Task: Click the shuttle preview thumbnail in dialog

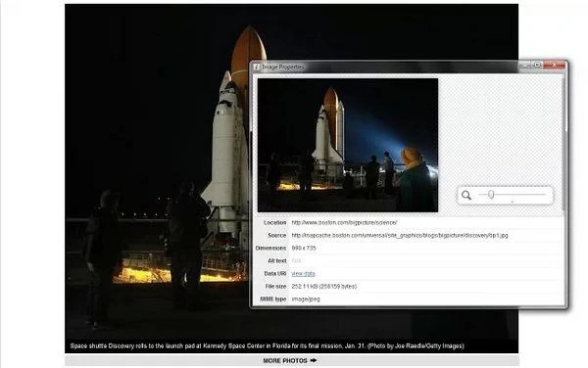Action: click(348, 145)
